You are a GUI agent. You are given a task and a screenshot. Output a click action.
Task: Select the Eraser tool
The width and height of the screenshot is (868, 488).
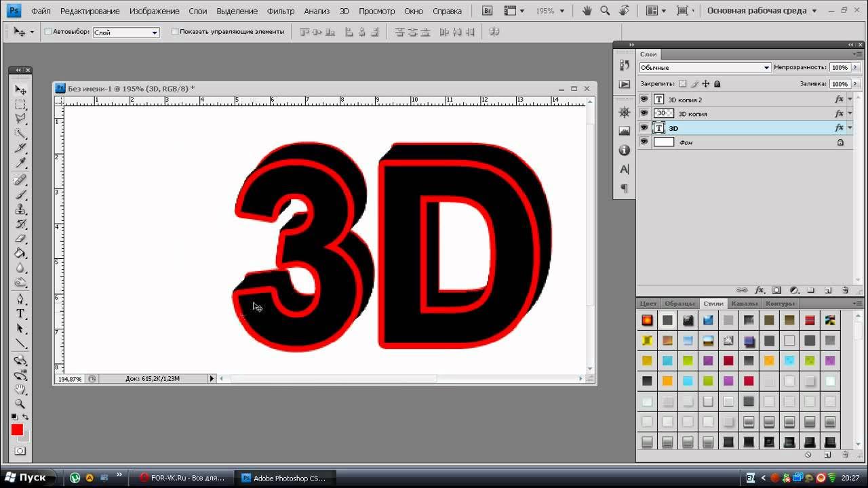coord(20,239)
